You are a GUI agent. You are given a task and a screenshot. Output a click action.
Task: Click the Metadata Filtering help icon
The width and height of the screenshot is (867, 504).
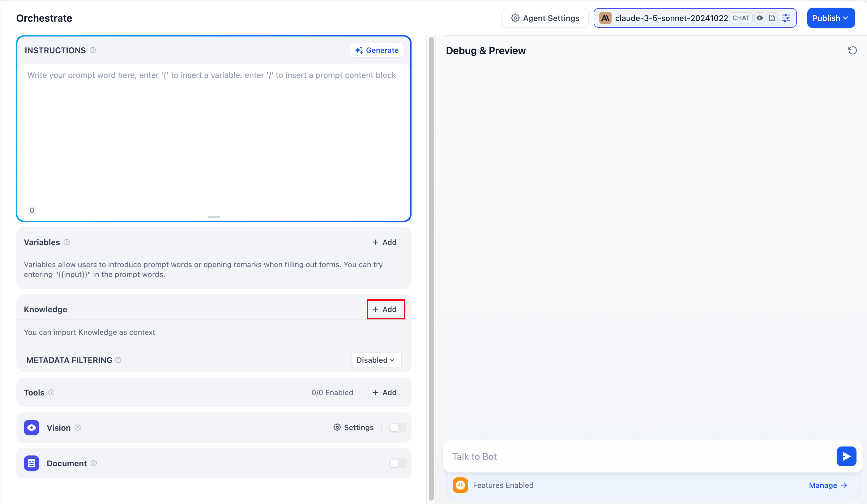[118, 360]
